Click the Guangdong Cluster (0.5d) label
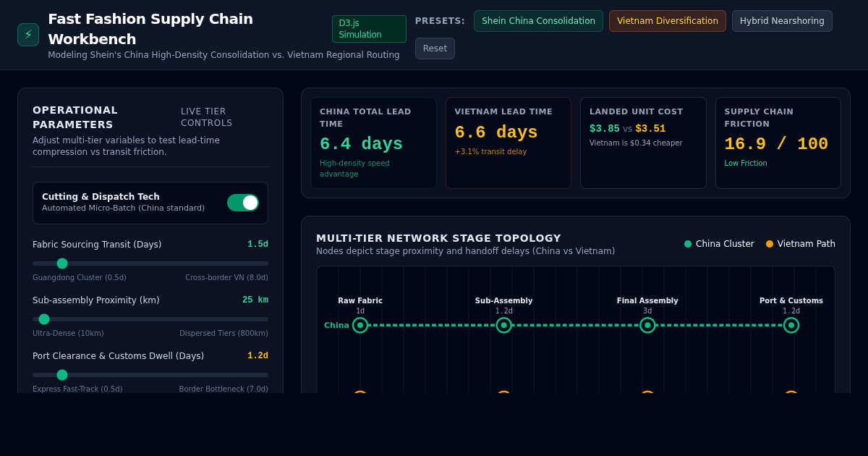868x456 pixels. click(x=80, y=278)
